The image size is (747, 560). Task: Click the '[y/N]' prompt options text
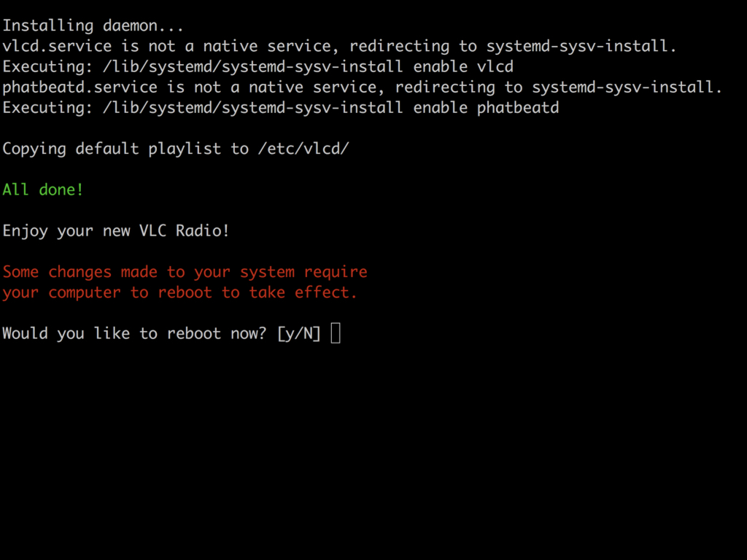[x=298, y=333]
